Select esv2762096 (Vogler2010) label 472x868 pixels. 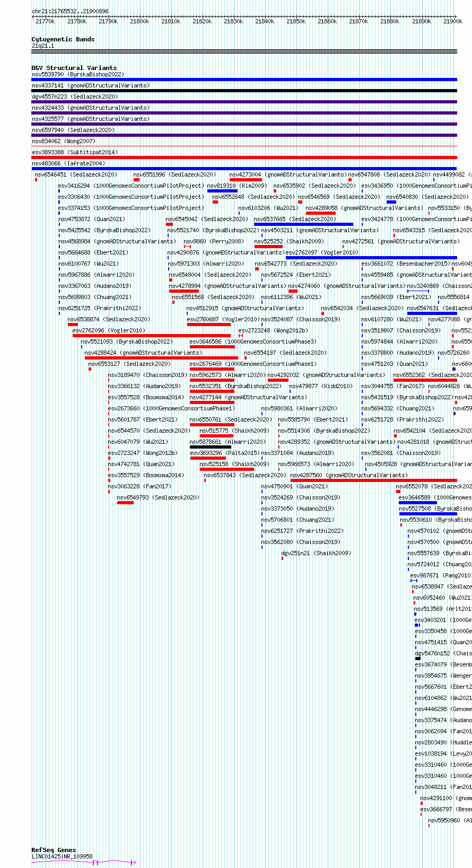(x=109, y=331)
